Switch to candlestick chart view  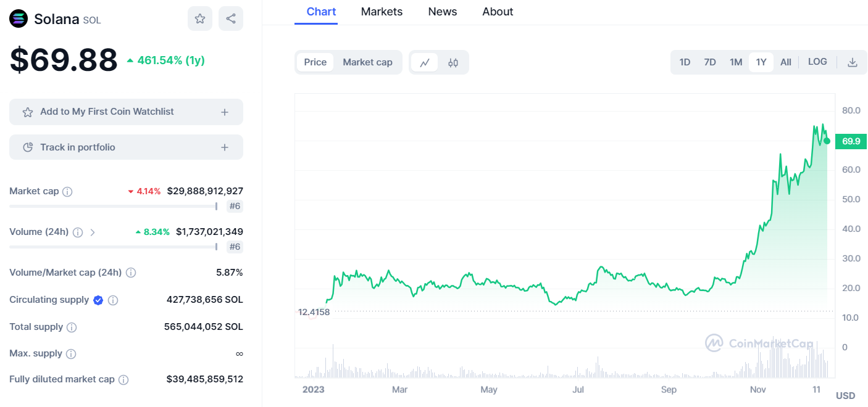click(453, 62)
